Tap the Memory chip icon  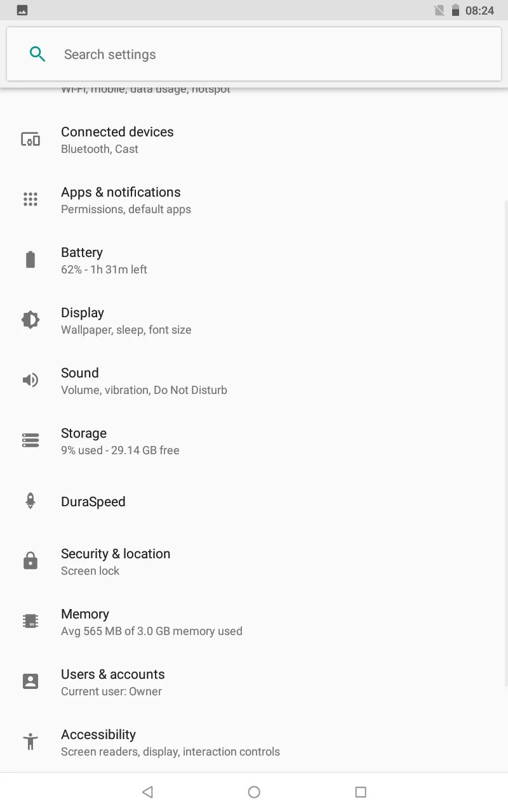coord(30,621)
